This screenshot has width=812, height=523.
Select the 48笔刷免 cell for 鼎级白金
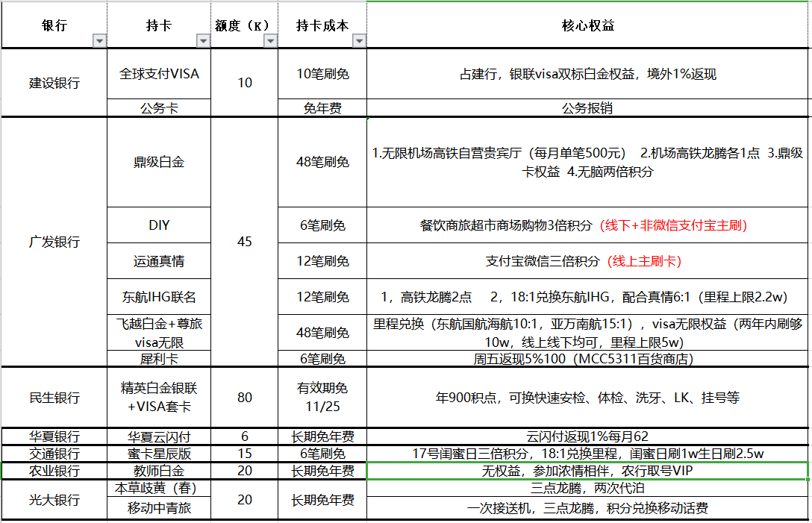point(322,163)
